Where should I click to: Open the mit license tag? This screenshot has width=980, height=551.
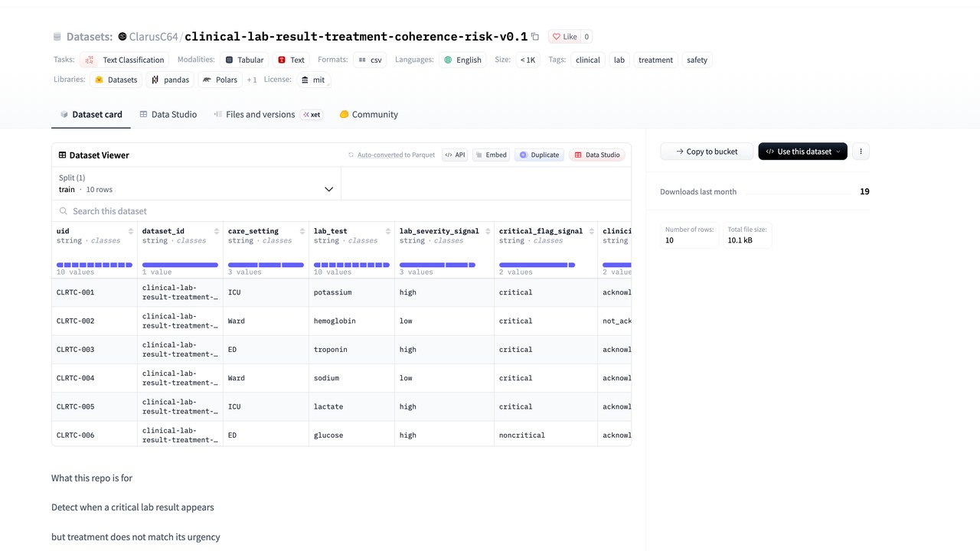click(314, 80)
